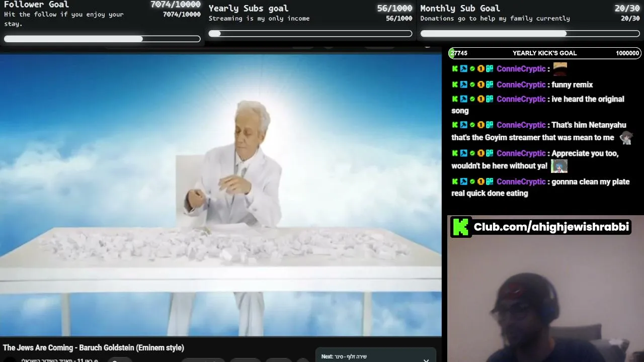This screenshot has height=362, width=644.
Task: Click the Yearly Subs goal progress bar
Action: 310,34
